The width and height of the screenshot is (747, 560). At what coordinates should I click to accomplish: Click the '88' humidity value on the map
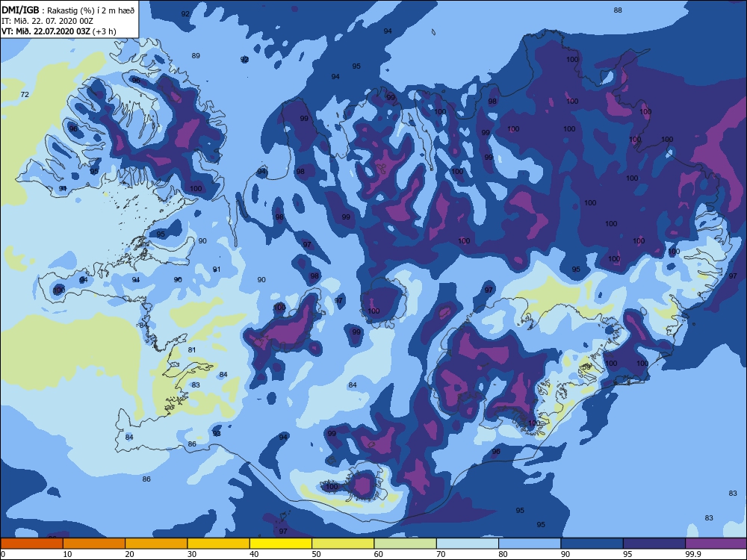(618, 10)
